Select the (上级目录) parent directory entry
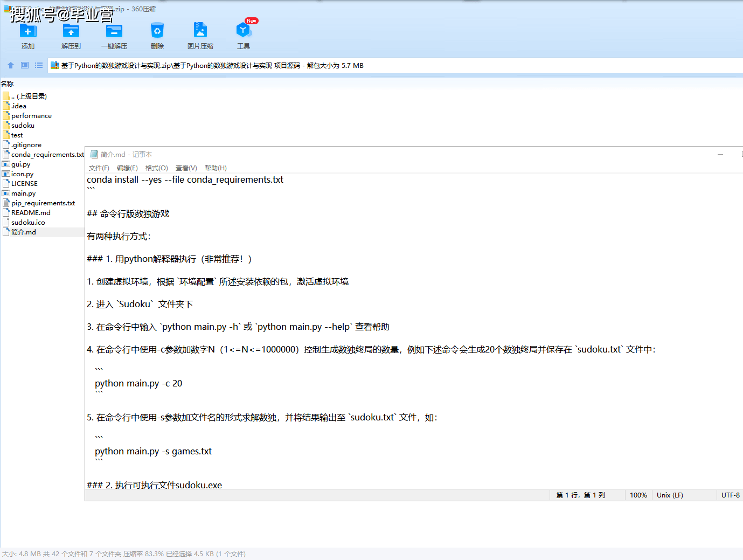Viewport: 743px width, 560px height. pyautogui.click(x=29, y=96)
